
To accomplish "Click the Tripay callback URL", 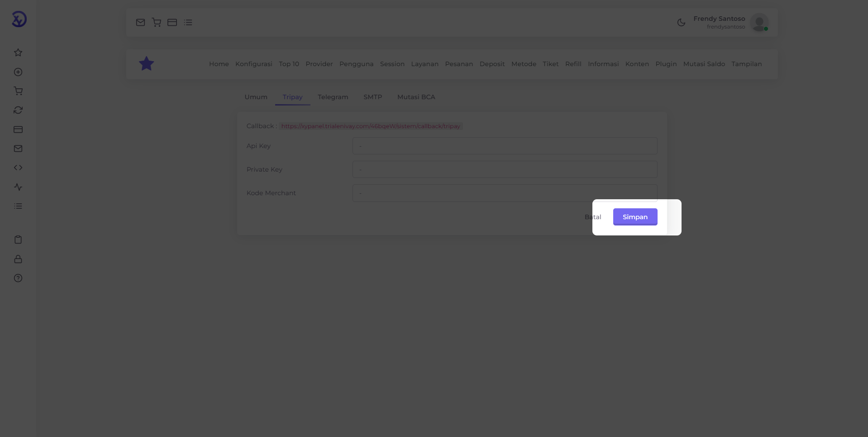I will pos(371,126).
